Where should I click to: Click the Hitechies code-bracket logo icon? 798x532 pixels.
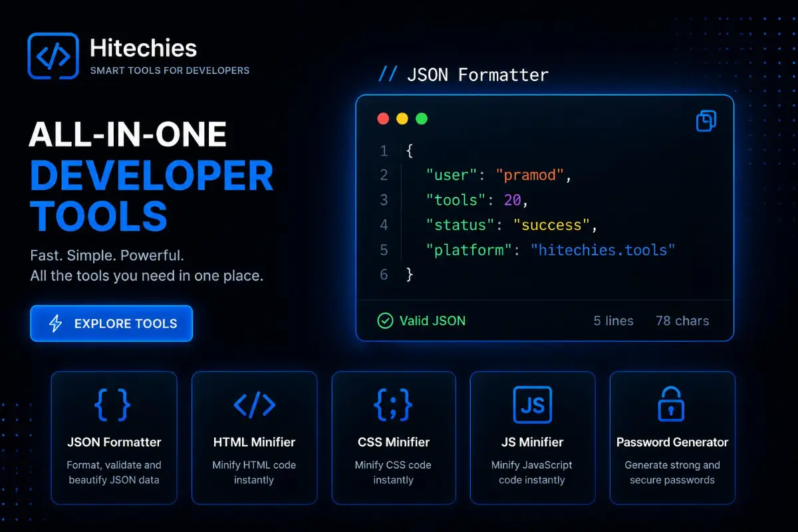[x=53, y=57]
